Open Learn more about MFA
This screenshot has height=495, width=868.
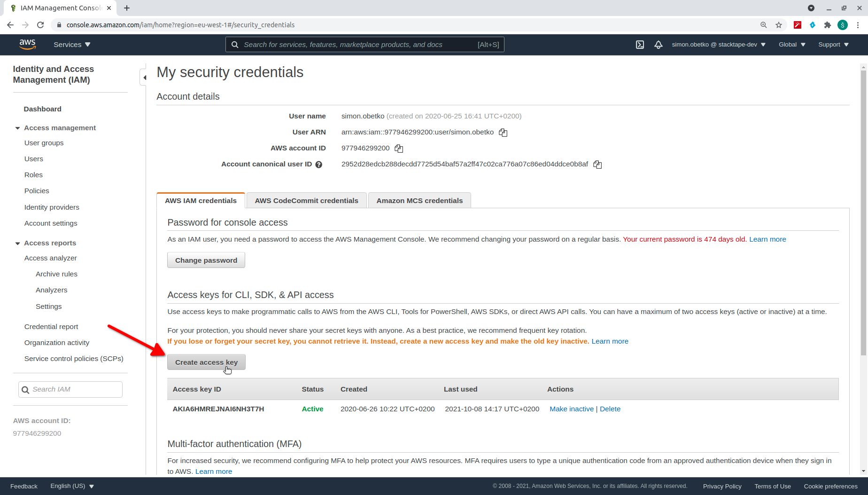pos(214,471)
